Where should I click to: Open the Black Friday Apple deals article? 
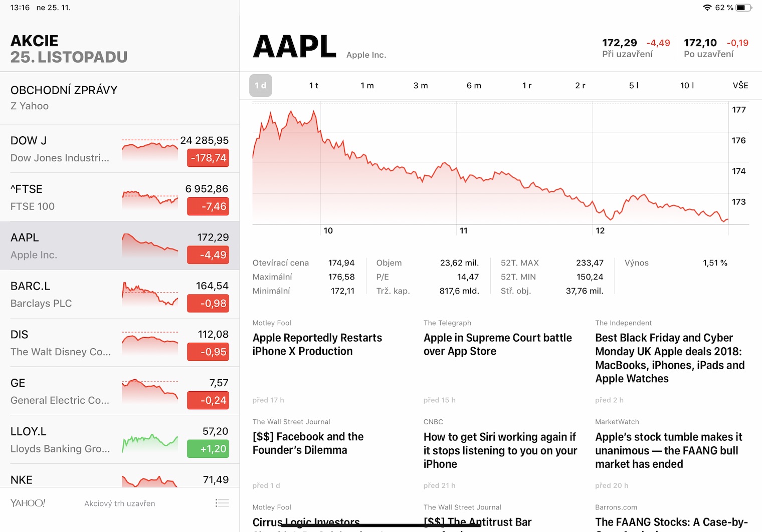coord(669,358)
